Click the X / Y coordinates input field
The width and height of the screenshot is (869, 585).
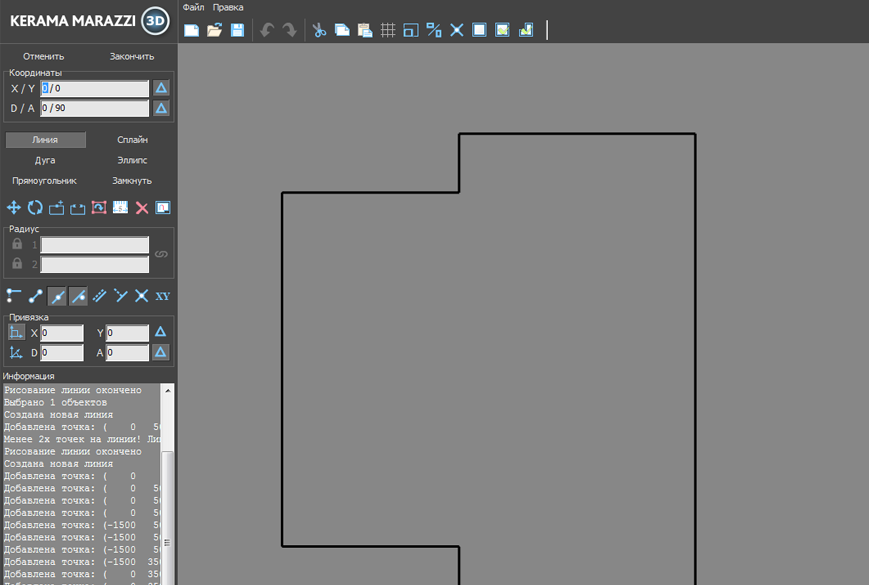[94, 88]
